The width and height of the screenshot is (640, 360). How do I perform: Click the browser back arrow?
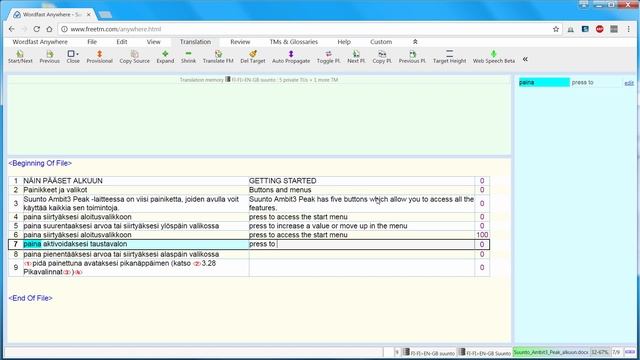pyautogui.click(x=11, y=29)
